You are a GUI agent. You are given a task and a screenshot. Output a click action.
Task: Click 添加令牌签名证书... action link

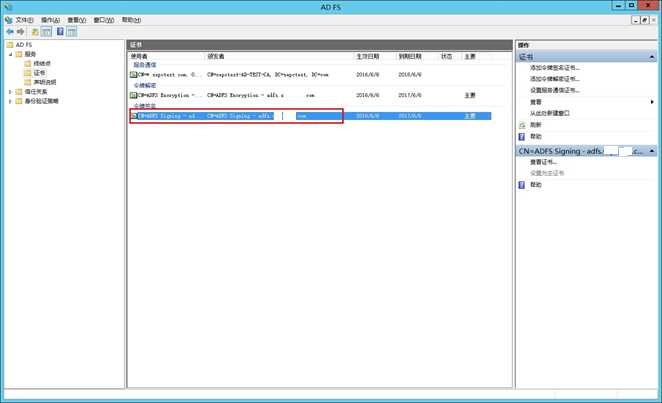(x=555, y=68)
